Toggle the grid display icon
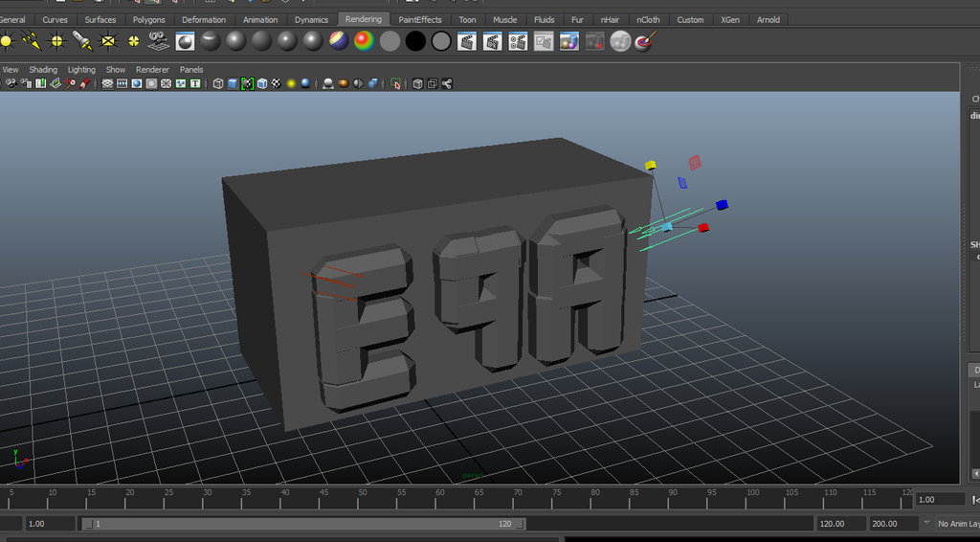The width and height of the screenshot is (980, 542). (x=107, y=84)
